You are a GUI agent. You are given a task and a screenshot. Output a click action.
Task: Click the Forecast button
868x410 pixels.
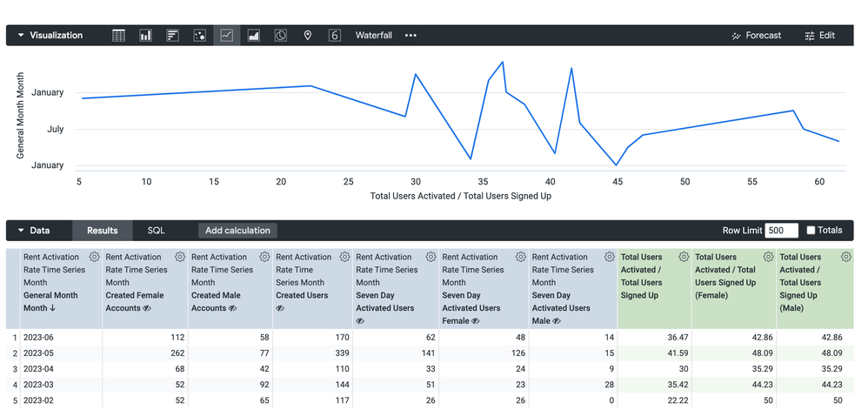point(756,36)
